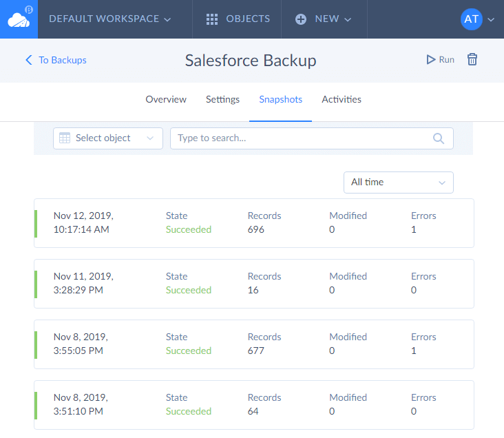Open the Nov 12, 2019 10:17:14 AM snapshot
Screen dimensions: 504x438
pyautogui.click(x=254, y=223)
